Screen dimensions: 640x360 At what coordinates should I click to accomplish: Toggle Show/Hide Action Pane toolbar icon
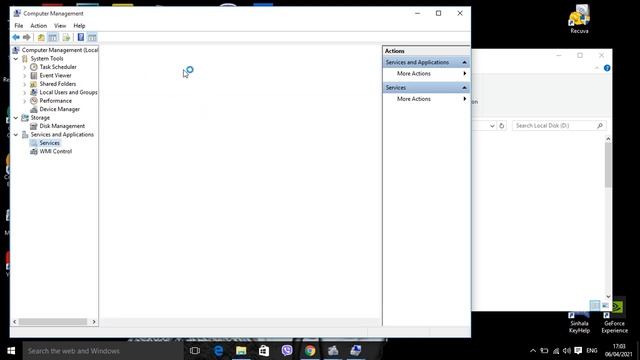coord(92,38)
